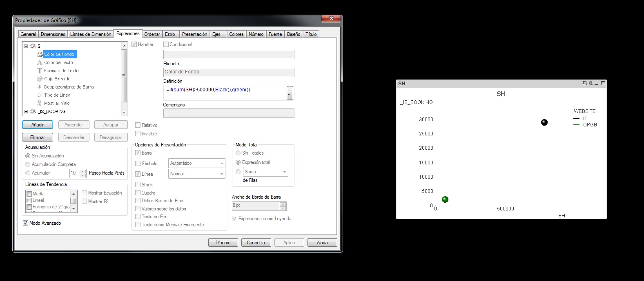The image size is (644, 281).
Task: Minimize the SH chart object
Action: (x=596, y=84)
